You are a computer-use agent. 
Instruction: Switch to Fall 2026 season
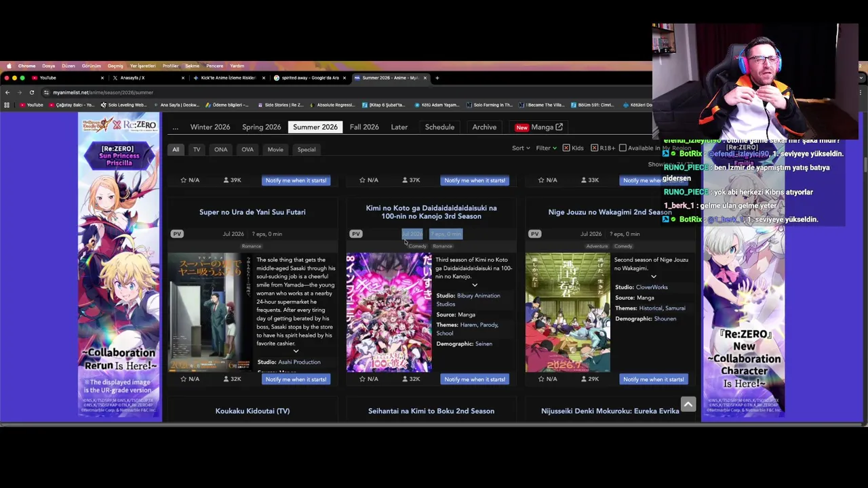364,127
